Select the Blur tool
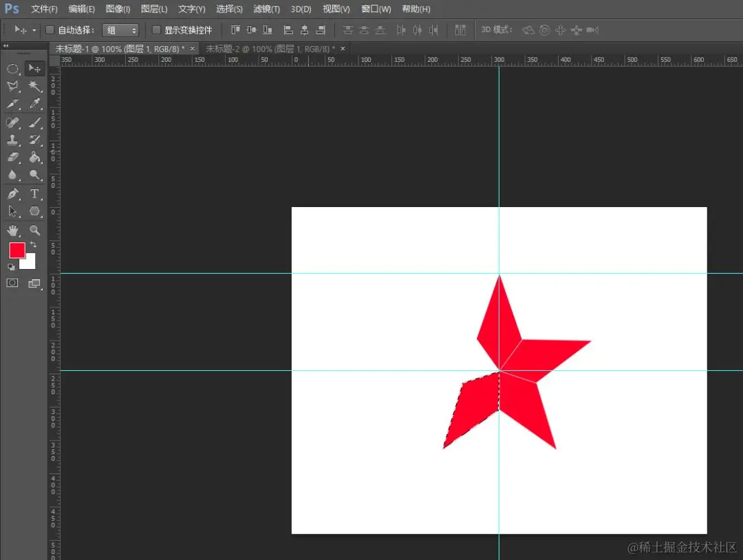This screenshot has width=743, height=560. pyautogui.click(x=13, y=175)
